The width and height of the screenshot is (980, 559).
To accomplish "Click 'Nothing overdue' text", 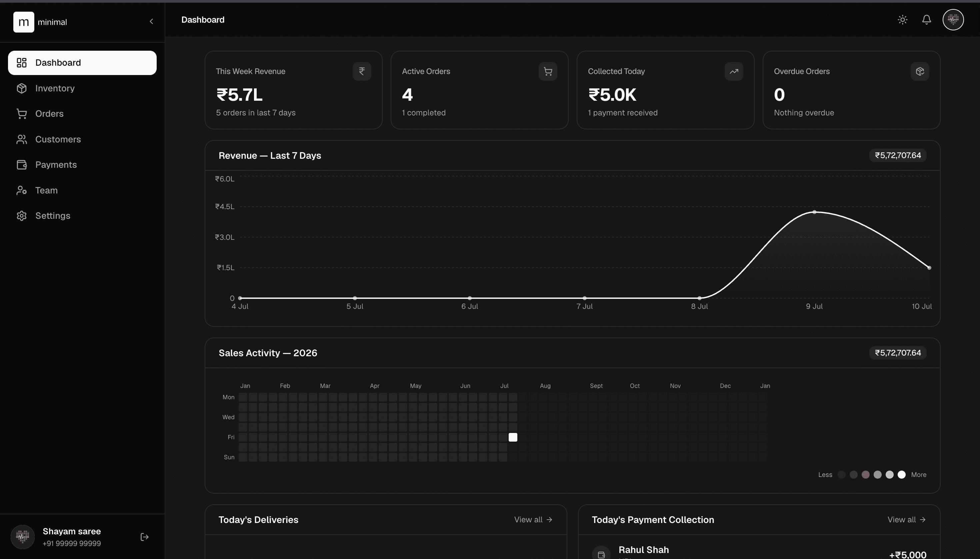I will click(804, 112).
